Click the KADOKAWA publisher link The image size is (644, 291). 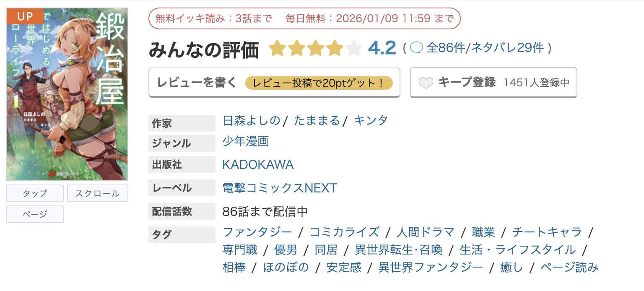tap(258, 164)
